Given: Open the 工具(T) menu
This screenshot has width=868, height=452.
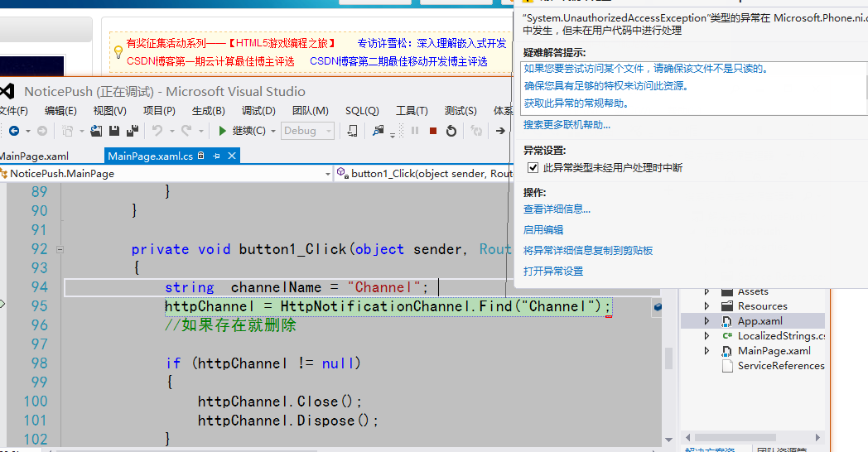Looking at the screenshot, I should coord(412,111).
